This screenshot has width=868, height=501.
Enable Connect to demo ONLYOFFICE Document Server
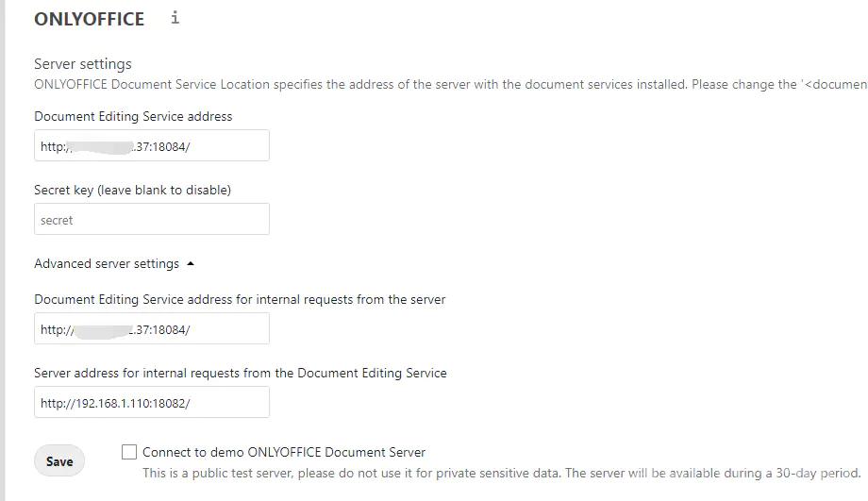129,452
